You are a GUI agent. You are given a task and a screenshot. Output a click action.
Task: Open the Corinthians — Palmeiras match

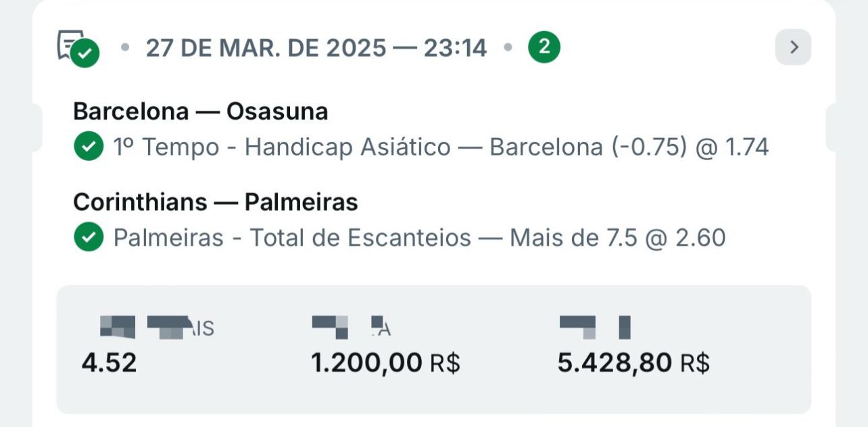pos(215,201)
